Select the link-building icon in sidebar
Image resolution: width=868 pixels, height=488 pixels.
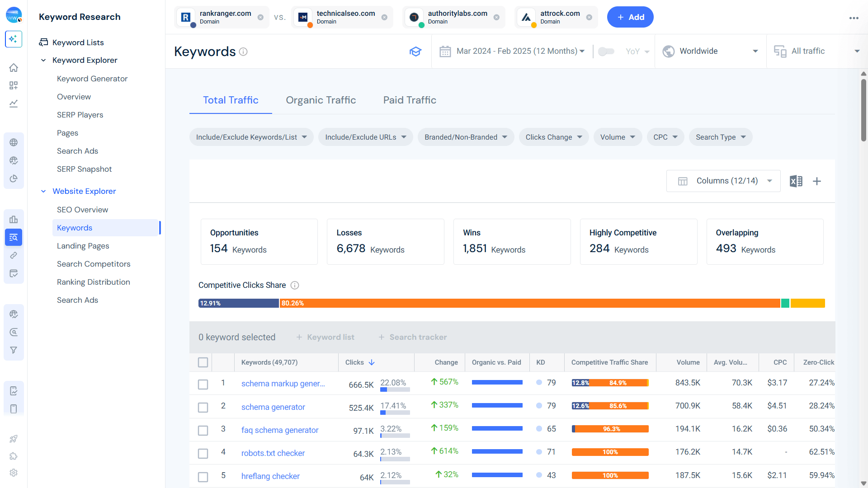[x=14, y=255]
